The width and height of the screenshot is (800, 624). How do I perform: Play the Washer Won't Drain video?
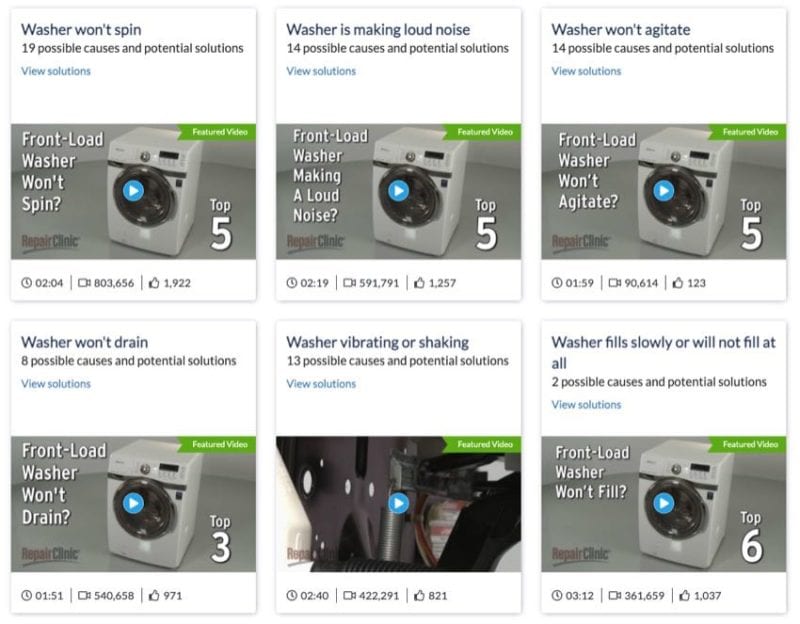(x=133, y=504)
